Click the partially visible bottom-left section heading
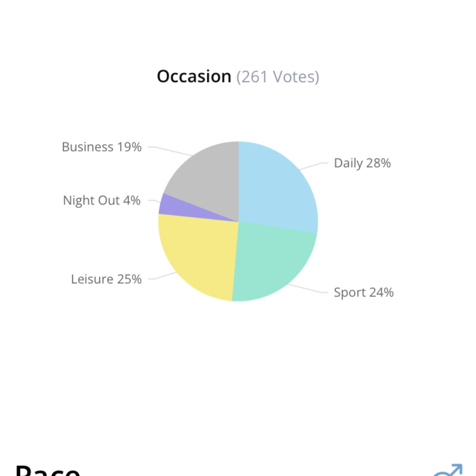The height and width of the screenshot is (476, 476). point(48,470)
